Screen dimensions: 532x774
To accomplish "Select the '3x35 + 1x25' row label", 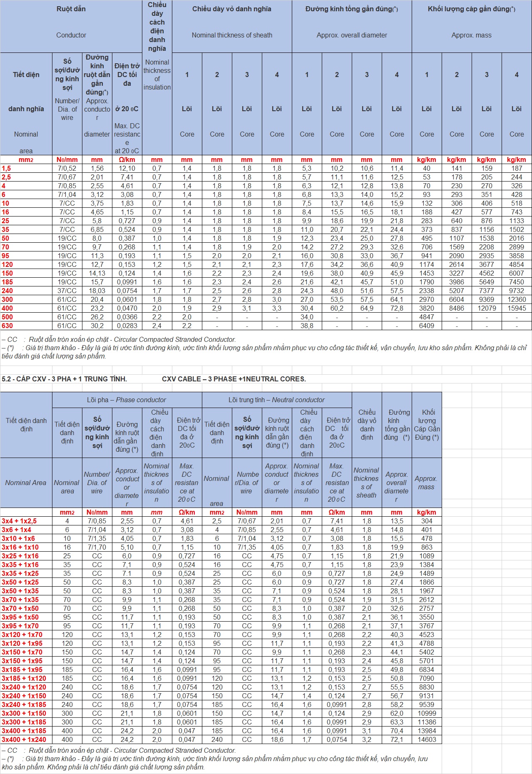I will (x=20, y=573).
